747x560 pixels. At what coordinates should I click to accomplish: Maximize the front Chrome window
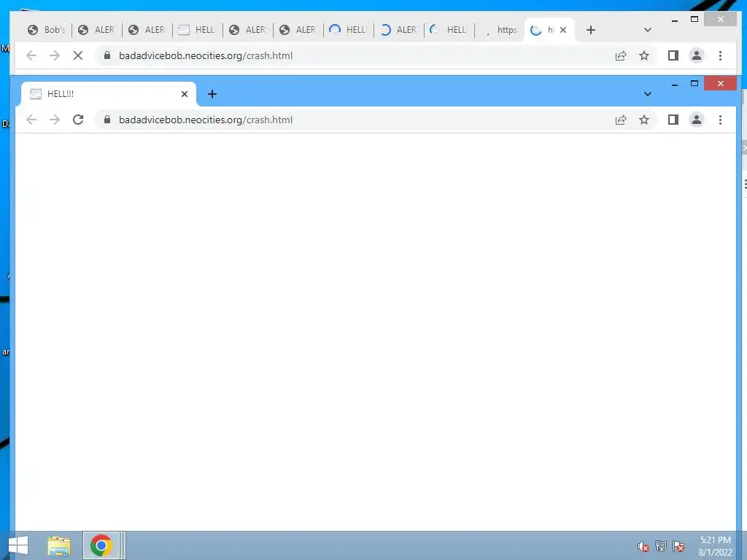[694, 84]
